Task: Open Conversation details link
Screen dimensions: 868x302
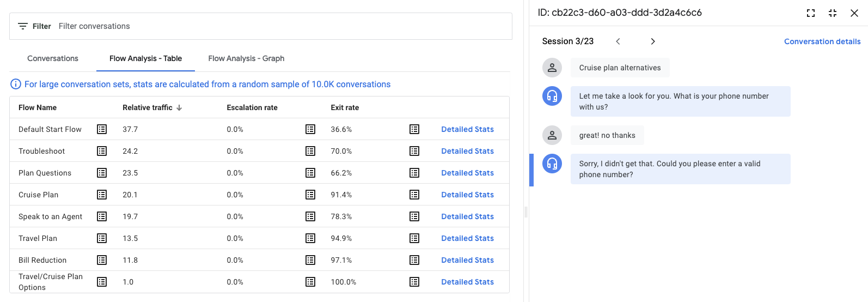Action: pyautogui.click(x=822, y=41)
